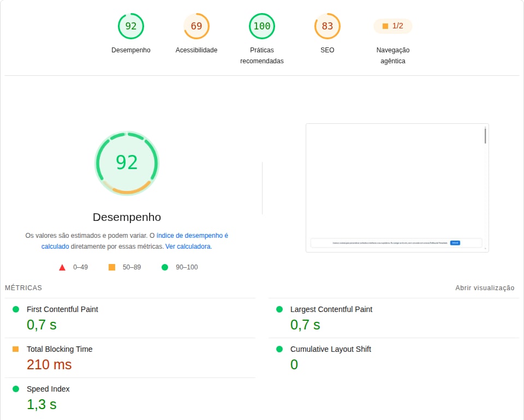Click the Acessibilidade label text

pos(196,50)
